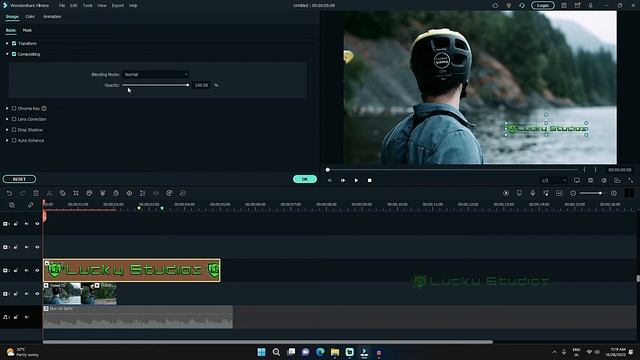Split the clip with the scissors icon

[49, 193]
